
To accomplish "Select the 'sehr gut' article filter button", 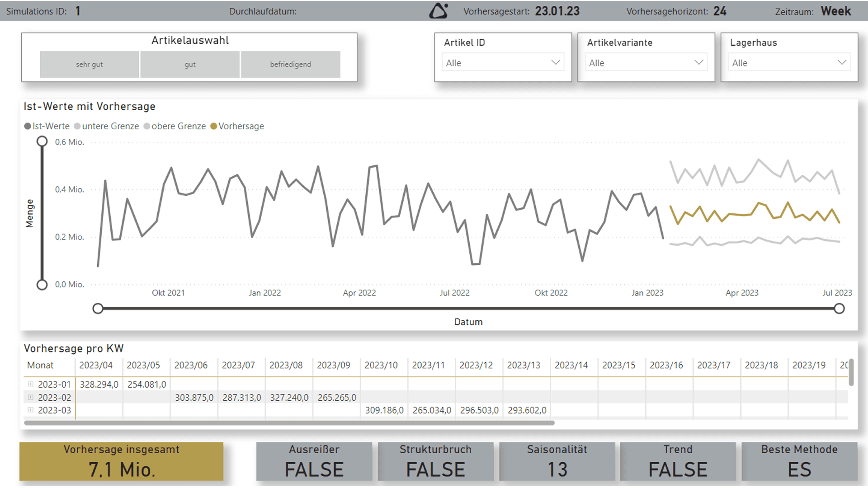I will (90, 64).
